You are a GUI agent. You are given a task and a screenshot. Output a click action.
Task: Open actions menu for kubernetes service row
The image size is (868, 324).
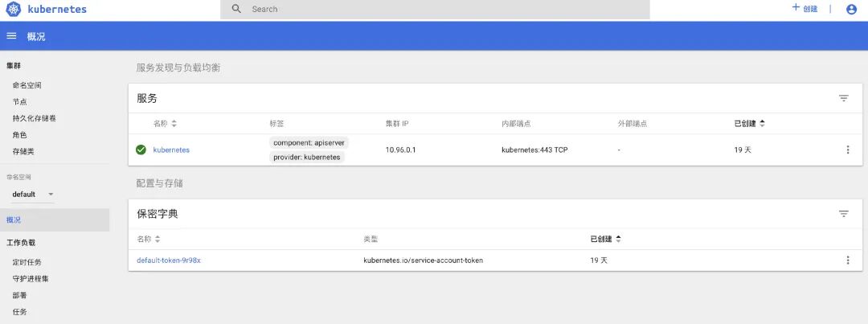(847, 150)
